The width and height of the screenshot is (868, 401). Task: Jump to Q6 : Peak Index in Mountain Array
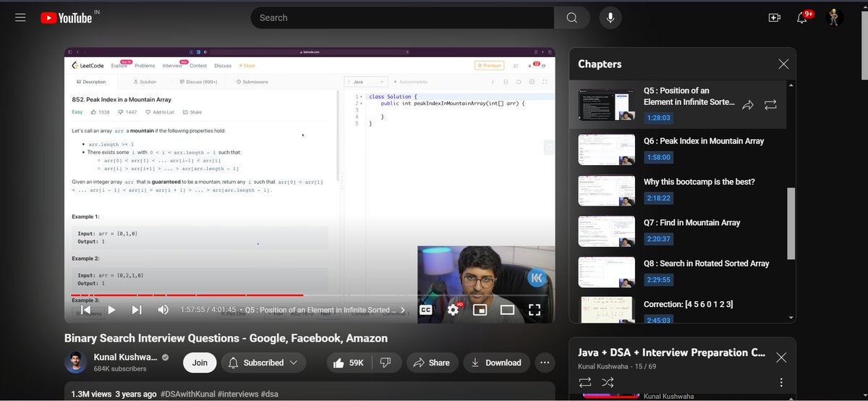click(704, 141)
